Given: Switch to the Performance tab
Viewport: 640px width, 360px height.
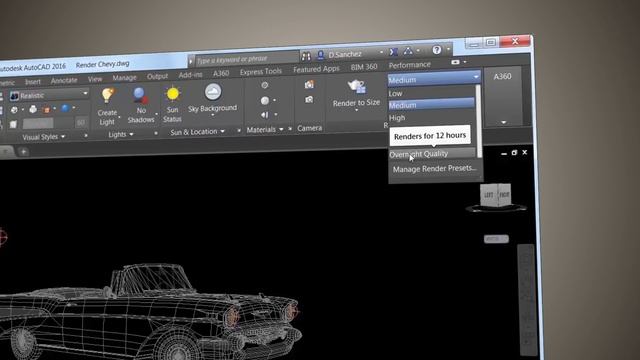Looking at the screenshot, I should (x=409, y=65).
